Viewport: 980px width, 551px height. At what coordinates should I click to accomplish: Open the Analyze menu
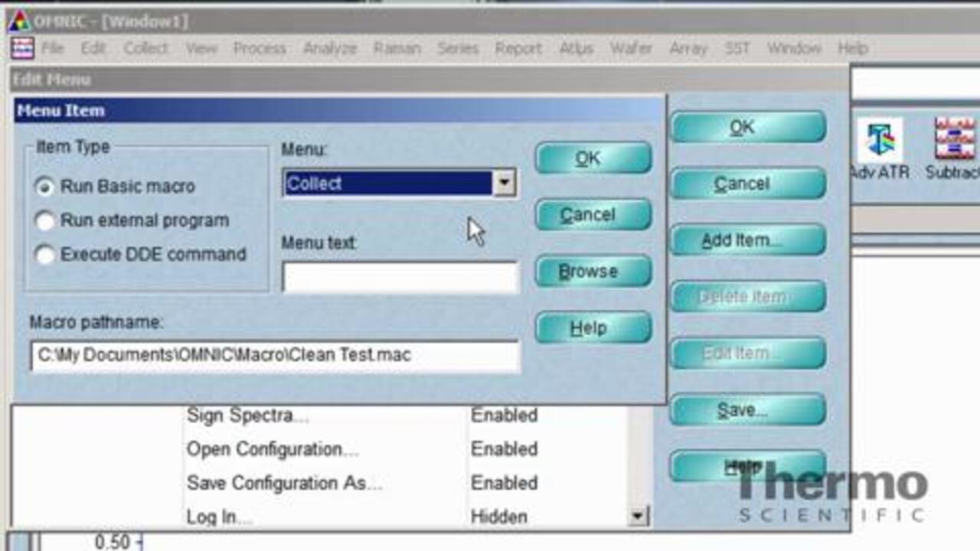[x=329, y=48]
